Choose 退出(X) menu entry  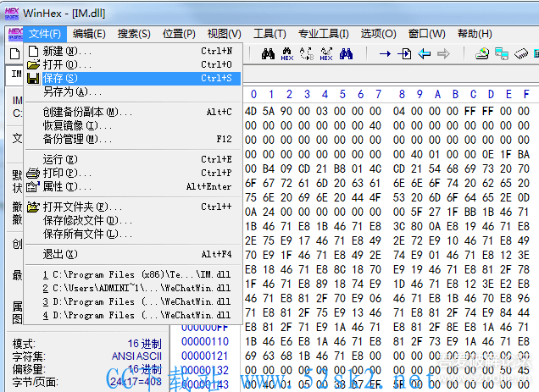click(x=133, y=254)
